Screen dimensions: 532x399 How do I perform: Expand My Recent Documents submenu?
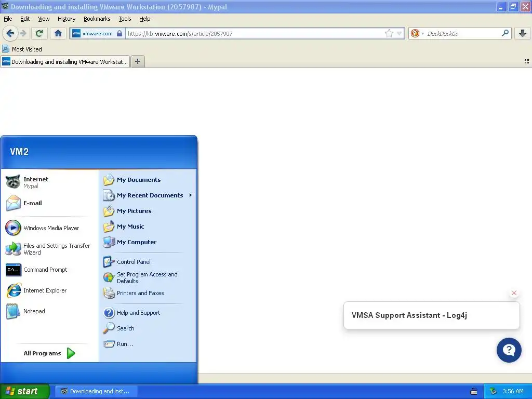(x=148, y=195)
